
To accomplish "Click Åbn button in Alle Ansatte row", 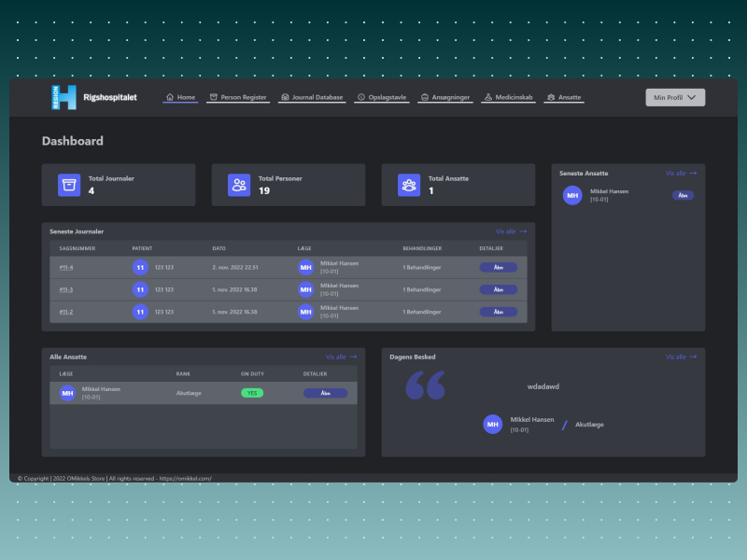I will coord(325,393).
